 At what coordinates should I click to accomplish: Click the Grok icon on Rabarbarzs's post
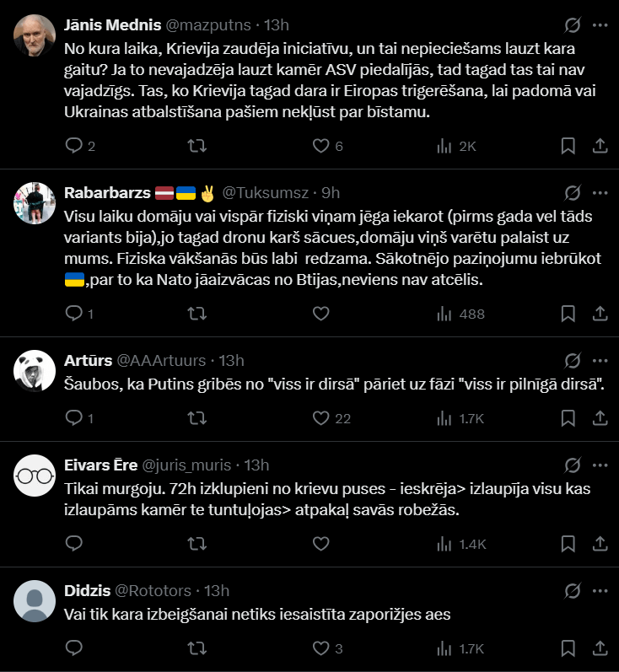(573, 192)
